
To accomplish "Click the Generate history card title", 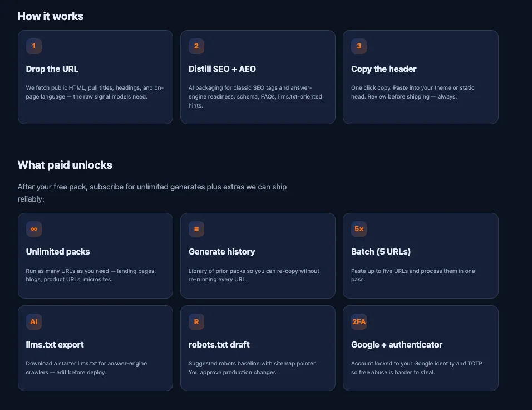I will [x=221, y=252].
